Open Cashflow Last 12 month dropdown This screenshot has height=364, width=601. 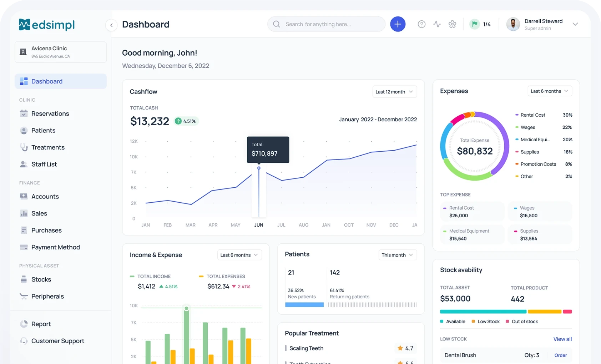click(394, 92)
